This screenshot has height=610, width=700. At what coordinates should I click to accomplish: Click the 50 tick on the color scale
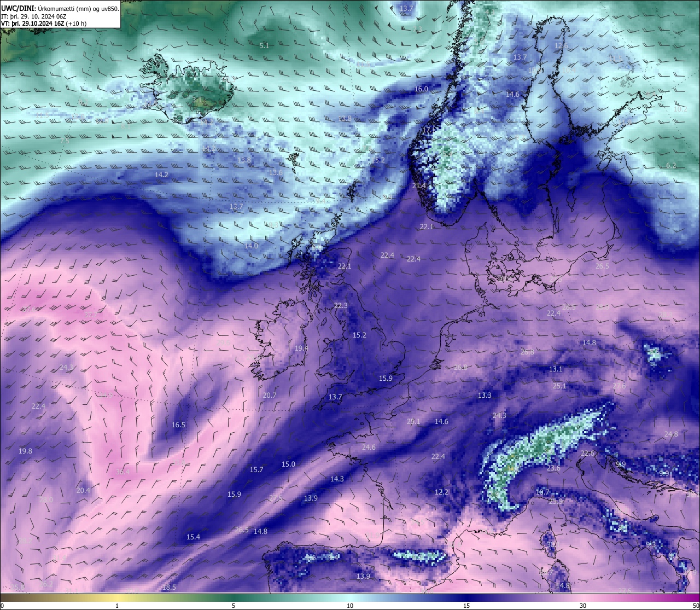tap(695, 606)
